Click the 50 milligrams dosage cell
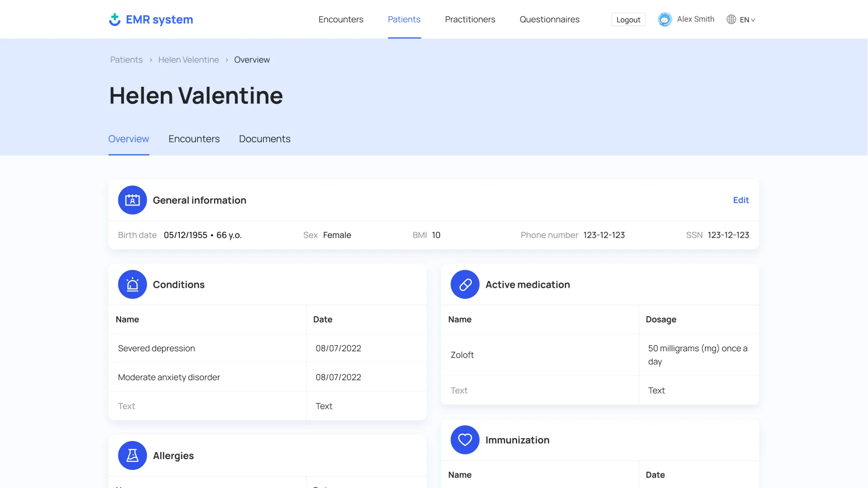Image resolution: width=868 pixels, height=488 pixels. pos(699,355)
